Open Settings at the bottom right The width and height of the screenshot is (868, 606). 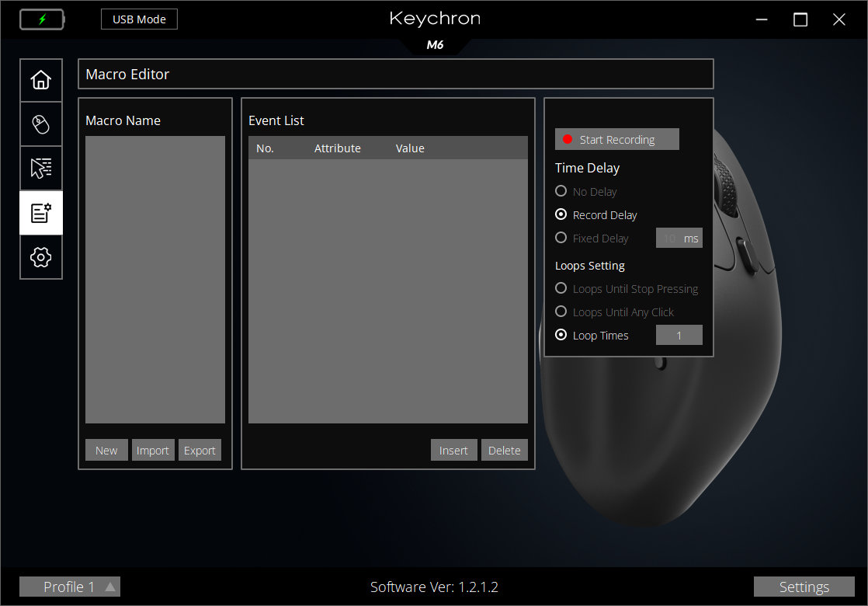(804, 587)
